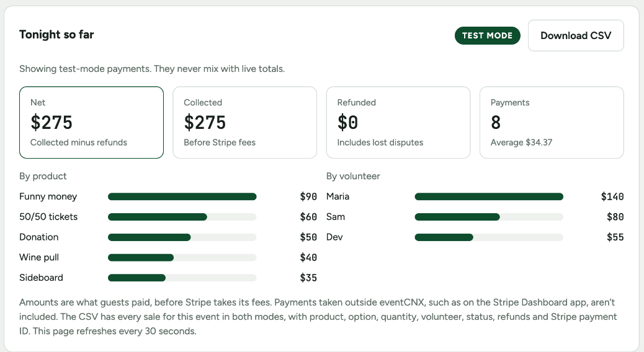Click the $35 Sideboard amount
This screenshot has width=644, height=352.
tap(308, 278)
